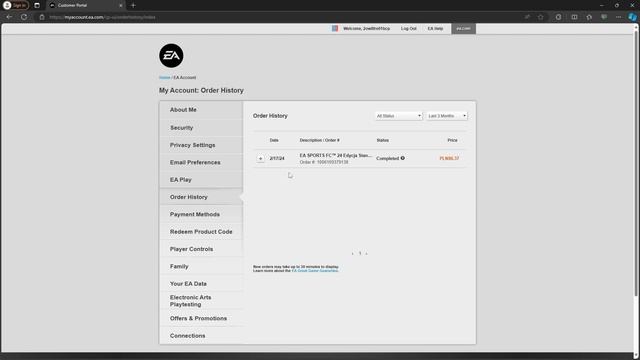The width and height of the screenshot is (640, 360).
Task: Open split screen icon in browser toolbar
Action: tap(574, 17)
